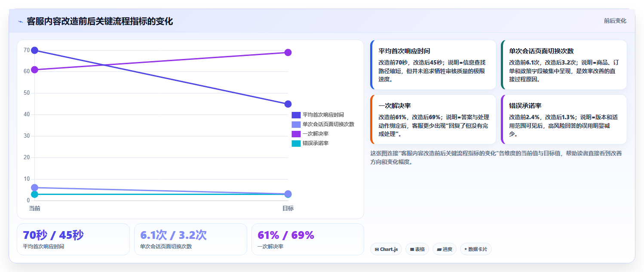Click the 前后变化 label in header
This screenshot has width=644, height=272.
coord(615,21)
